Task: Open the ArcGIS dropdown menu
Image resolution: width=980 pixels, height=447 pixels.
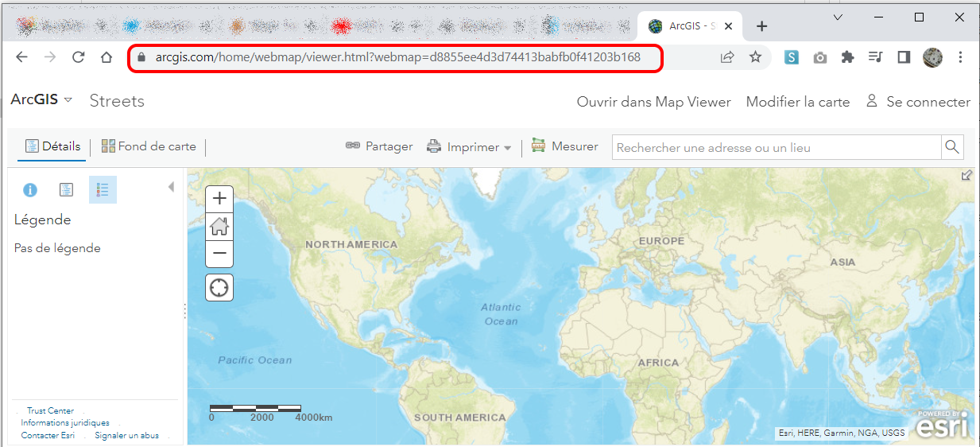Action: pyautogui.click(x=41, y=100)
